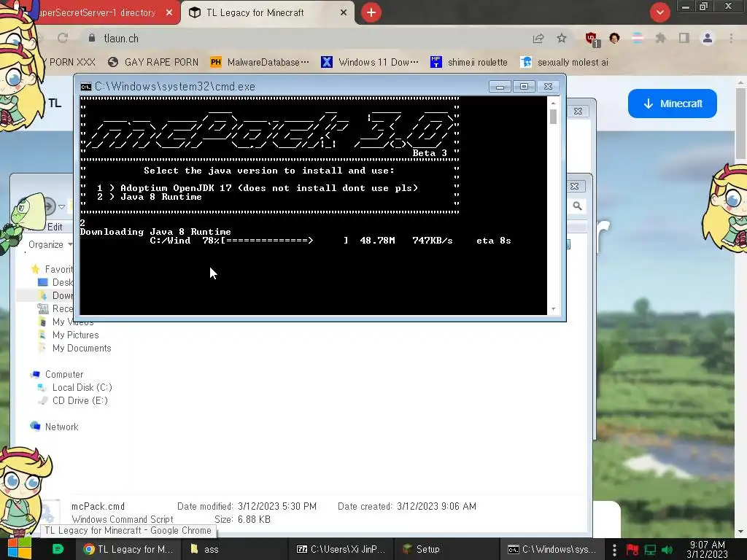The height and width of the screenshot is (560, 747).
Task: Open the tab search red chevron dropdown
Action: tap(659, 12)
